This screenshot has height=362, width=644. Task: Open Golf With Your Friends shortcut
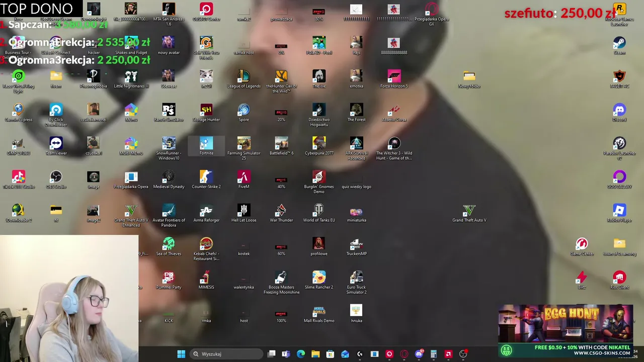pyautogui.click(x=206, y=47)
